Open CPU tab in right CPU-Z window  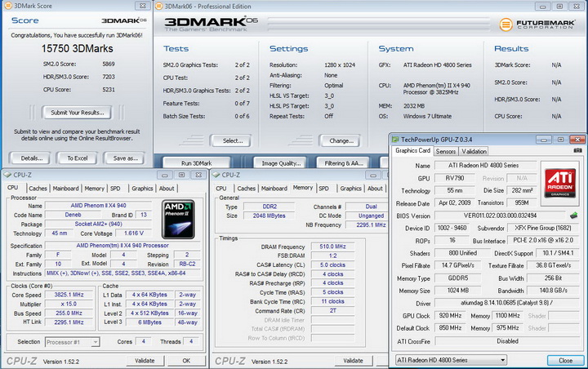(x=220, y=189)
